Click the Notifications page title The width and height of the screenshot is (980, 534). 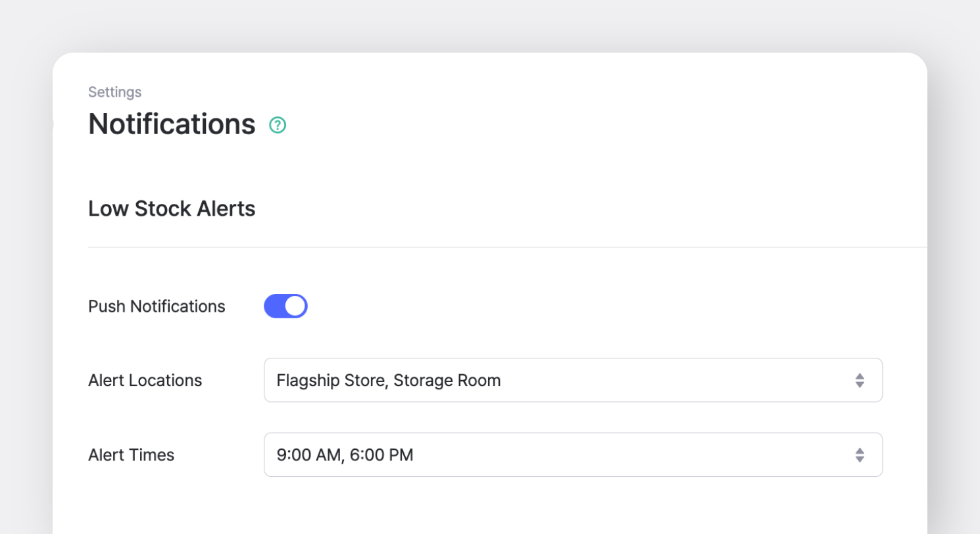click(172, 124)
